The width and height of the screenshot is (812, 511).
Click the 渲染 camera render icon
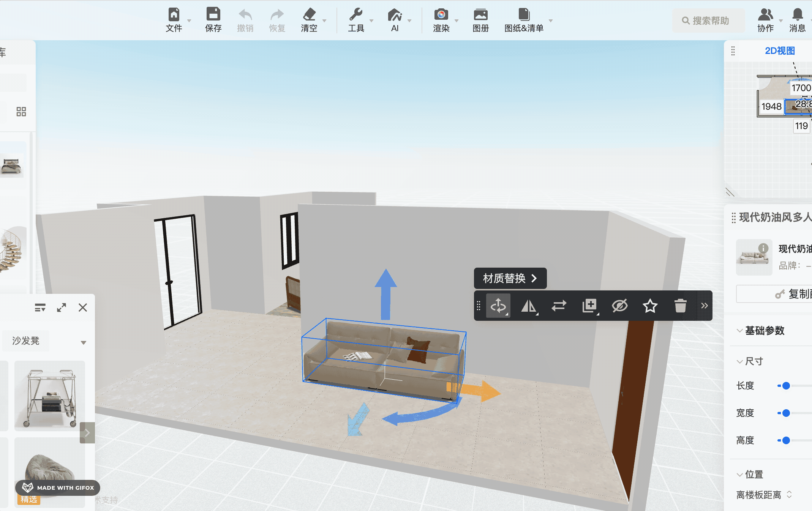(x=441, y=14)
